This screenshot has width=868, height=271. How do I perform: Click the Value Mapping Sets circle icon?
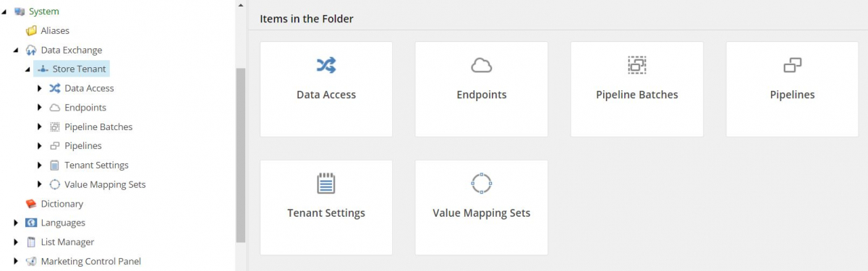(482, 184)
